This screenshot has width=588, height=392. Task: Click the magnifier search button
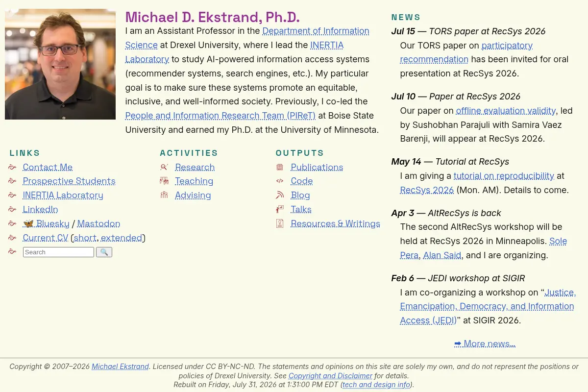point(104,252)
